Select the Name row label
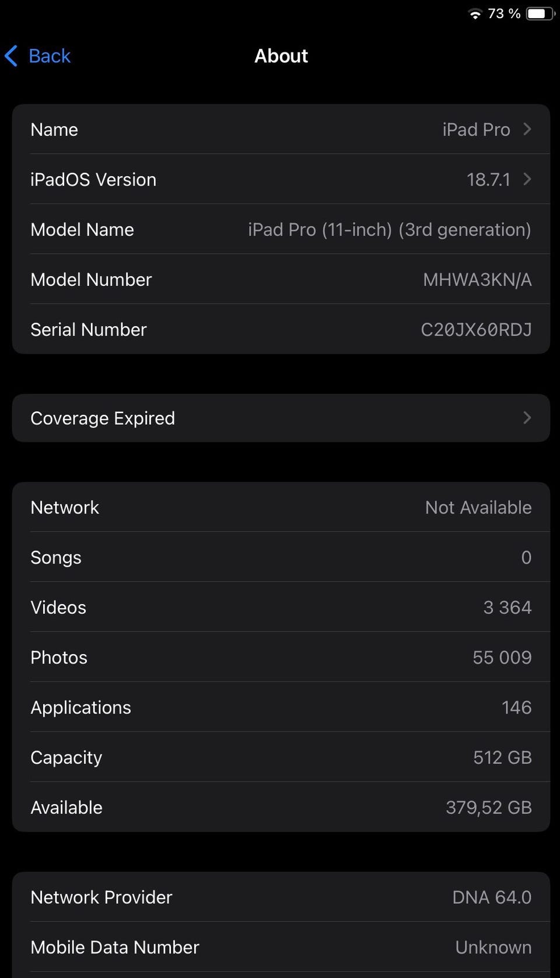The width and height of the screenshot is (560, 978). pyautogui.click(x=54, y=130)
